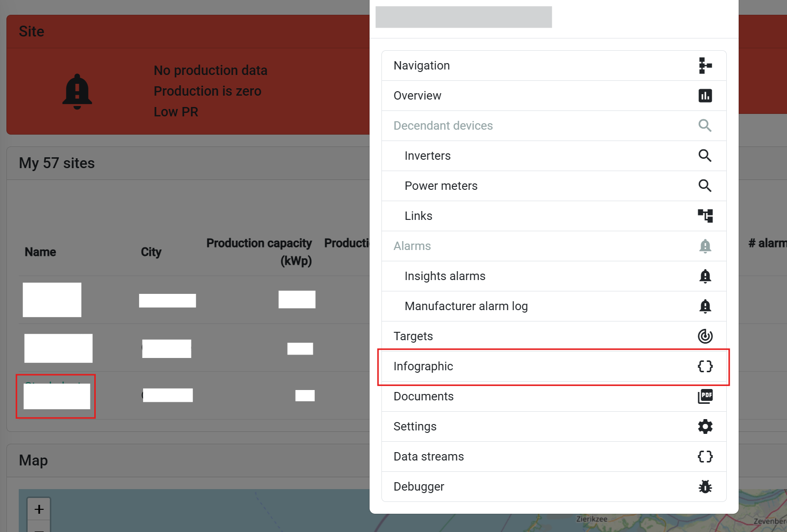Sort sites table by Name column
Image resolution: width=787 pixels, height=532 pixels.
[x=40, y=252]
